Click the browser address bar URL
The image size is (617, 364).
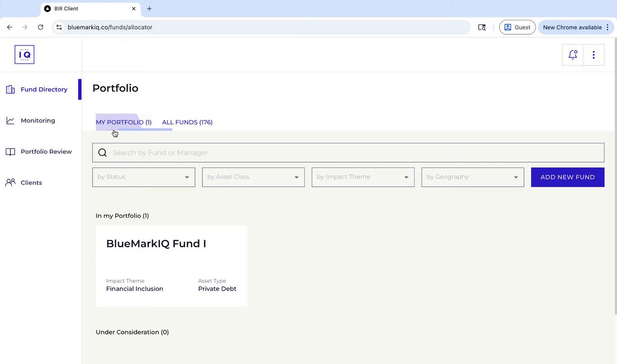coord(110,27)
